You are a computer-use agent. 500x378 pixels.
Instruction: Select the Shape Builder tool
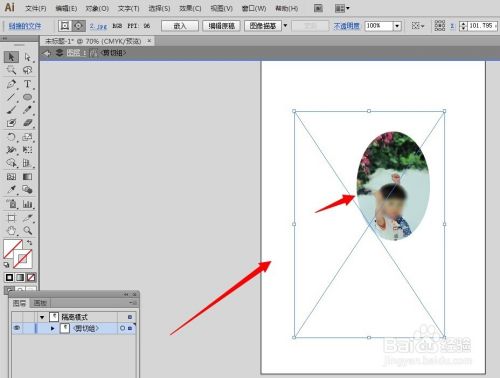click(11, 163)
